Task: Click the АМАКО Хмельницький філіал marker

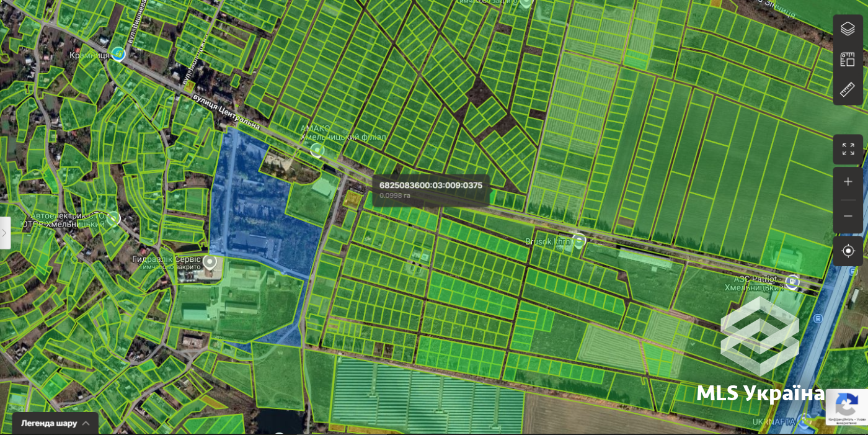Action: click(x=317, y=150)
